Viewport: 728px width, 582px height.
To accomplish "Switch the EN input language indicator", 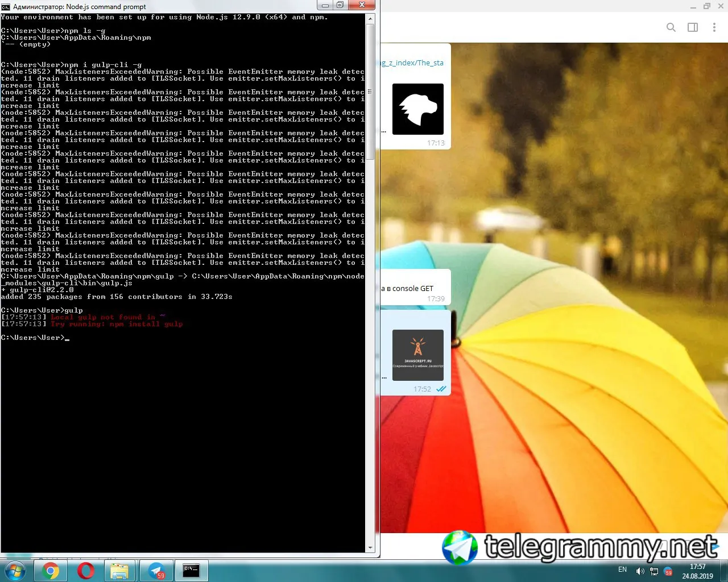I will (x=623, y=569).
